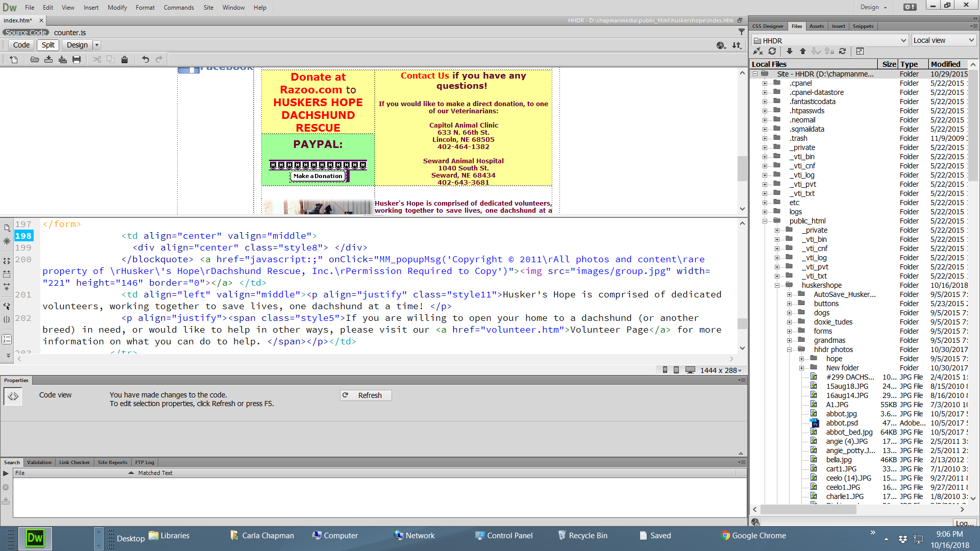Click the Put files up arrow
This screenshot has width=980, height=551.
803,51
